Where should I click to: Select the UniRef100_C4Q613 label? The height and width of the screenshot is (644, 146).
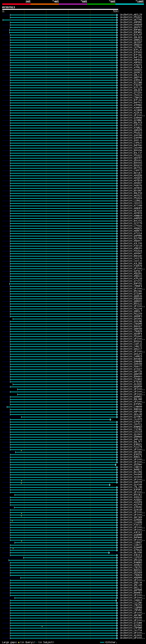pos(131,600)
